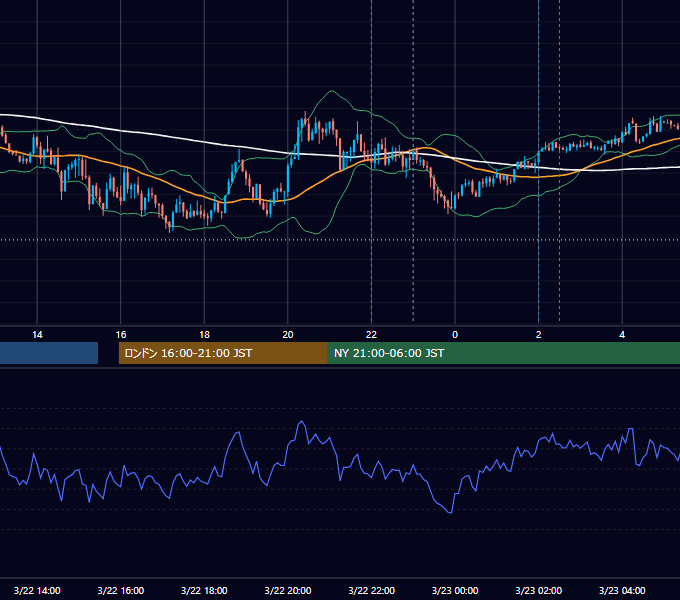Screen dimensions: 680x600
Task: Click the ロンドン 16:00-21:00 JST session bar
Action: [223, 353]
